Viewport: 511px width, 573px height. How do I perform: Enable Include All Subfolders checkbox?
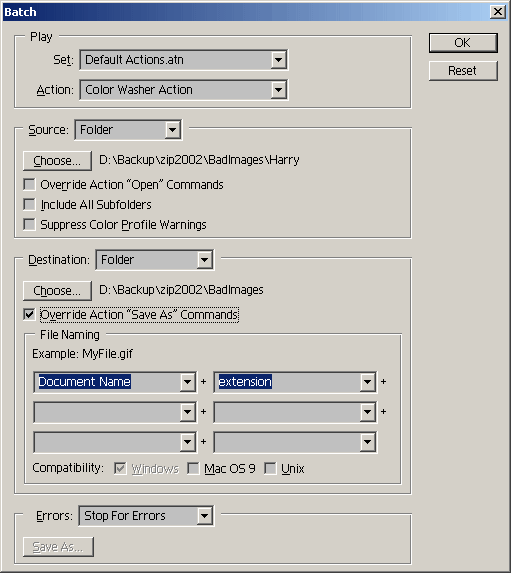[29, 205]
